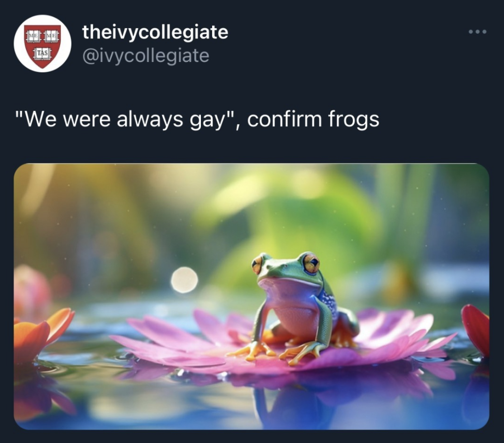The image size is (504, 443).
Task: Click the word "confirm" in tweet text
Action: point(285,119)
